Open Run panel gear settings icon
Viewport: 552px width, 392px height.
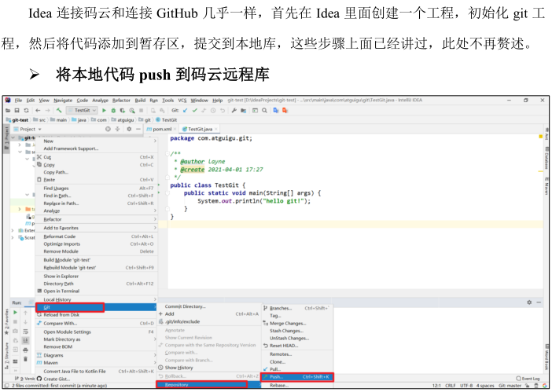coord(529,302)
